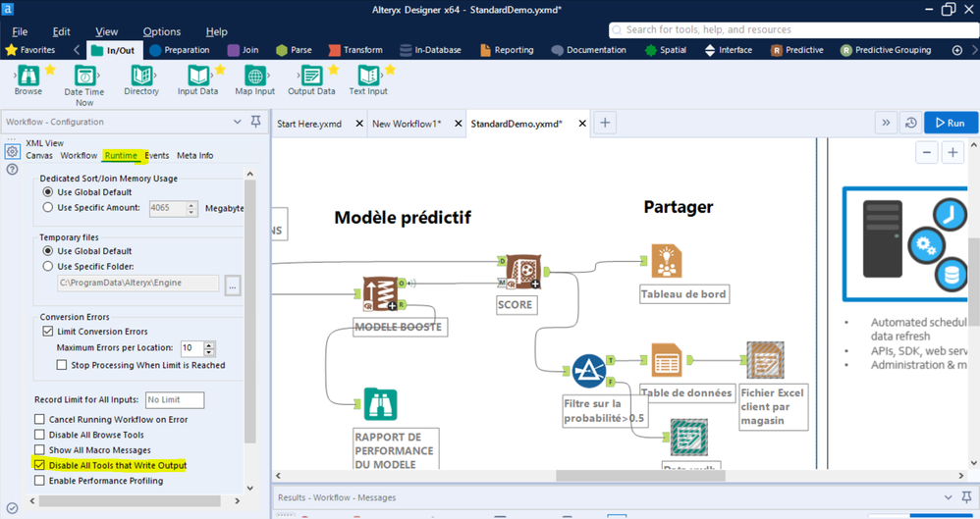Open the Edit menu

click(61, 31)
